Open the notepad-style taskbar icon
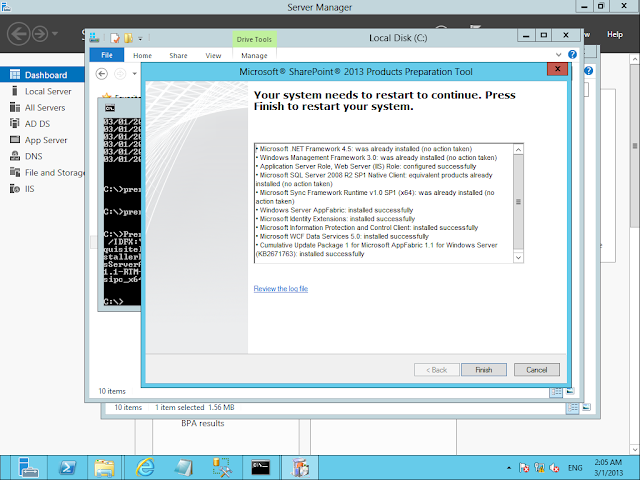This screenshot has width=640, height=480. (184, 468)
